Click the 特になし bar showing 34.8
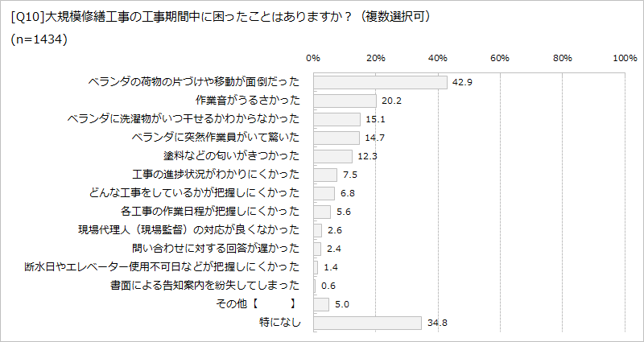 368,323
